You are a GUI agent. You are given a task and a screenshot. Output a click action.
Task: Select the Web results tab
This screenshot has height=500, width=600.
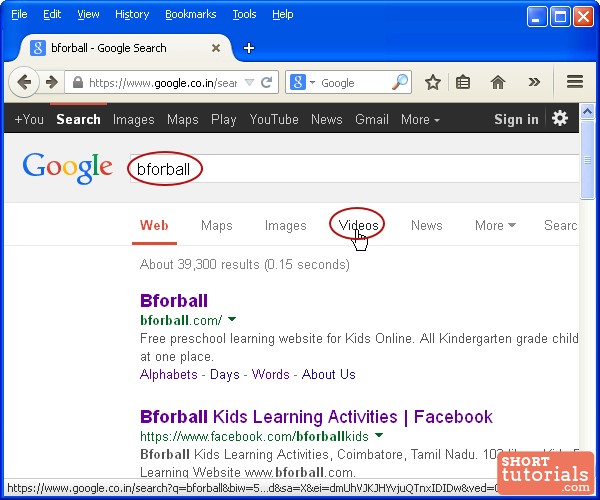pyautogui.click(x=154, y=225)
